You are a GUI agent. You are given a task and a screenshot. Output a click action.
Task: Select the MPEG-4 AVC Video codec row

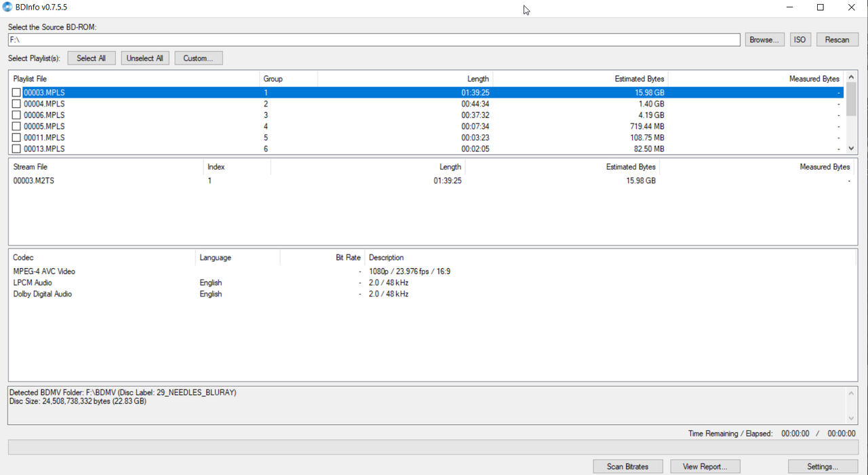coord(433,271)
